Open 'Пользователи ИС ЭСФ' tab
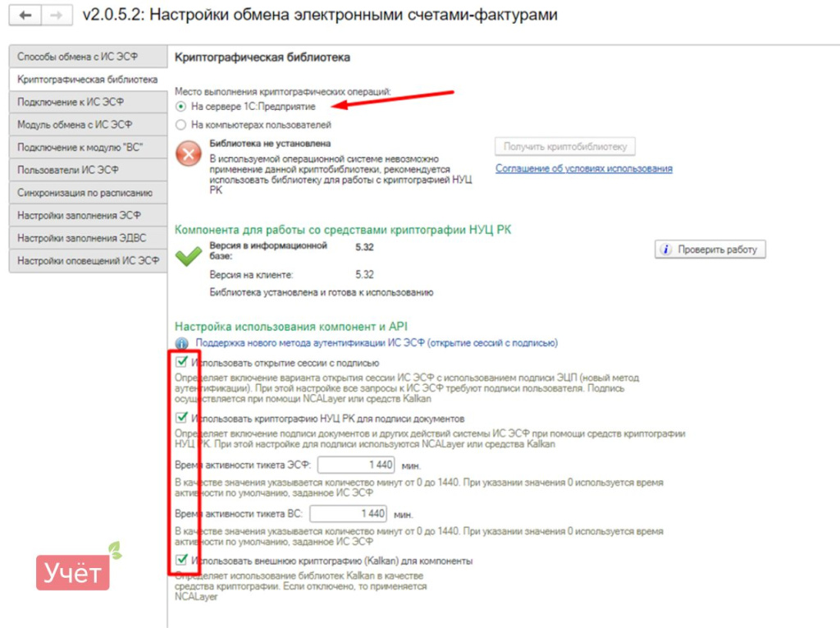This screenshot has width=840, height=628. tap(89, 170)
